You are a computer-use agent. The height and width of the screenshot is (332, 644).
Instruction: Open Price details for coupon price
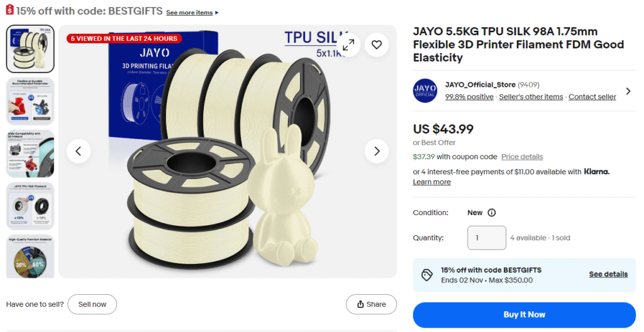[522, 157]
